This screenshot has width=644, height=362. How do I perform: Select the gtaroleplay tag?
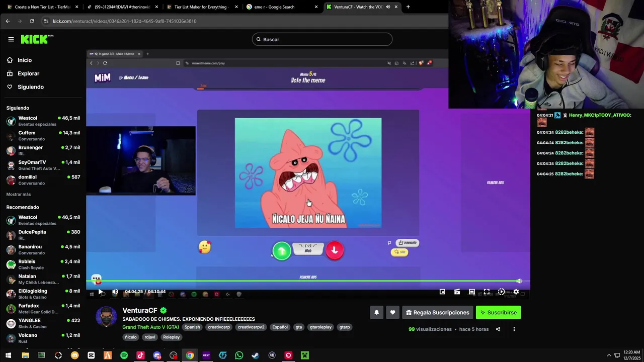tap(320, 327)
